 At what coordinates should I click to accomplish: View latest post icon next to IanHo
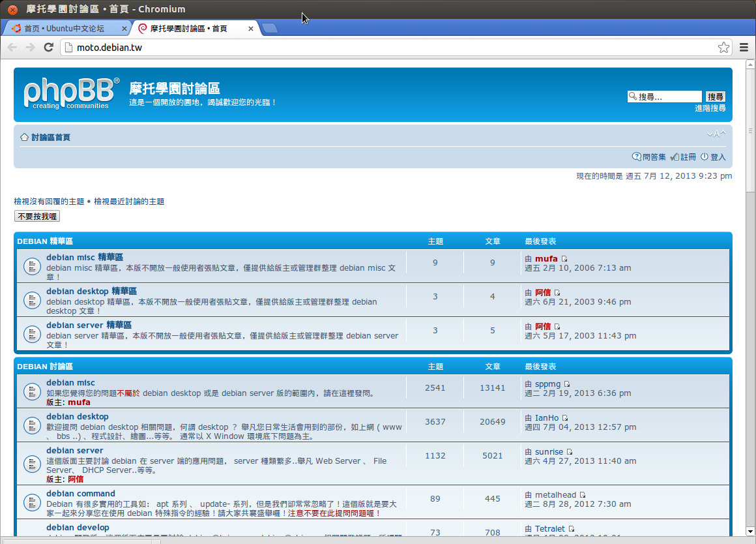point(565,418)
